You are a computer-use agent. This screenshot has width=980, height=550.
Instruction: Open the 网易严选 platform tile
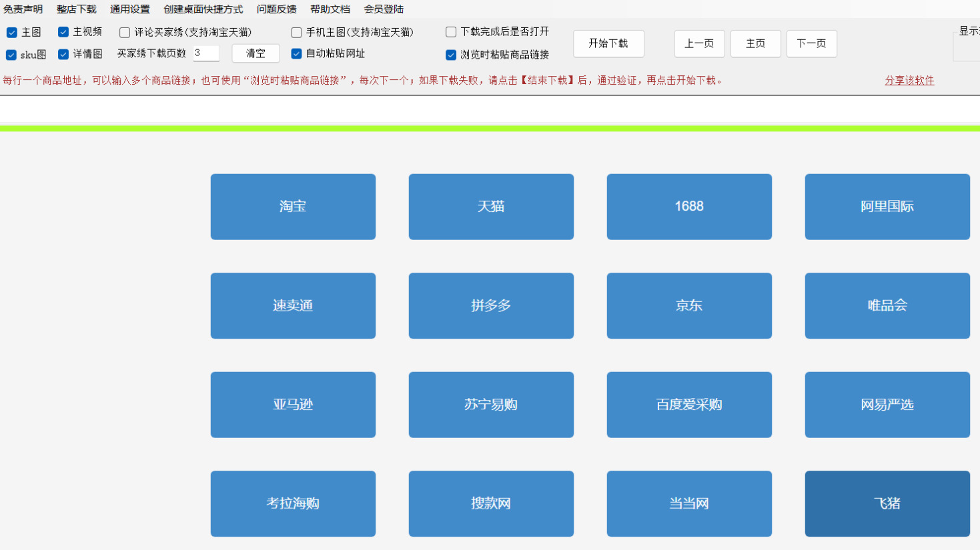pyautogui.click(x=887, y=405)
